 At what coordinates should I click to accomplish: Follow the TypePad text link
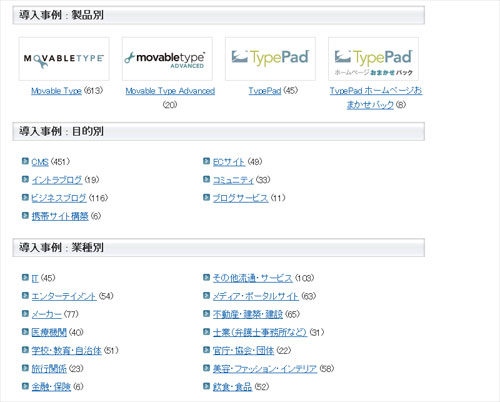265,91
